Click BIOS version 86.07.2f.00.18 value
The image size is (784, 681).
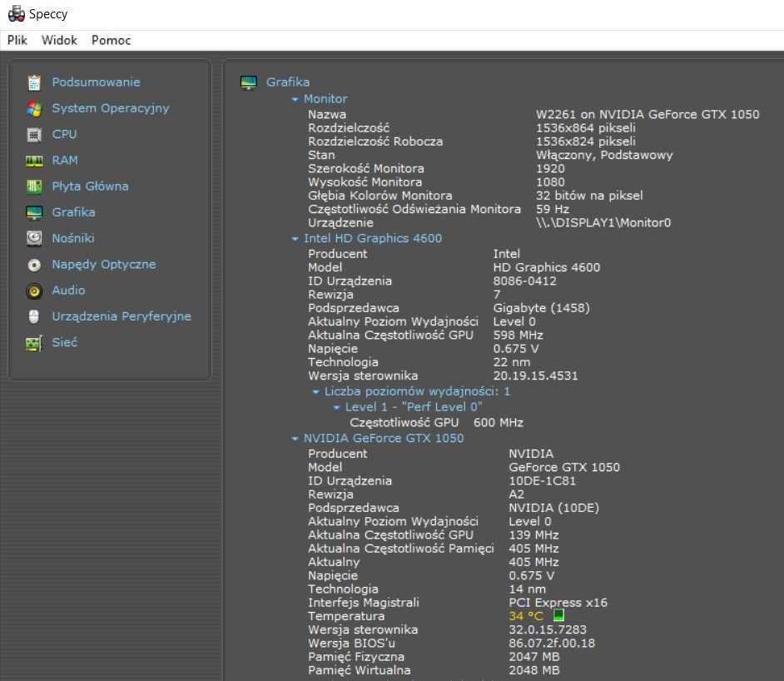click(x=552, y=643)
